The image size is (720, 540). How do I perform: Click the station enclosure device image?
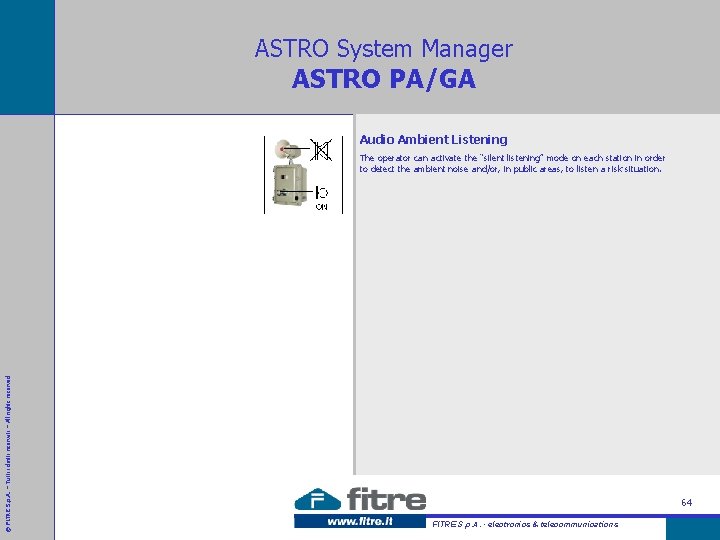tap(290, 186)
